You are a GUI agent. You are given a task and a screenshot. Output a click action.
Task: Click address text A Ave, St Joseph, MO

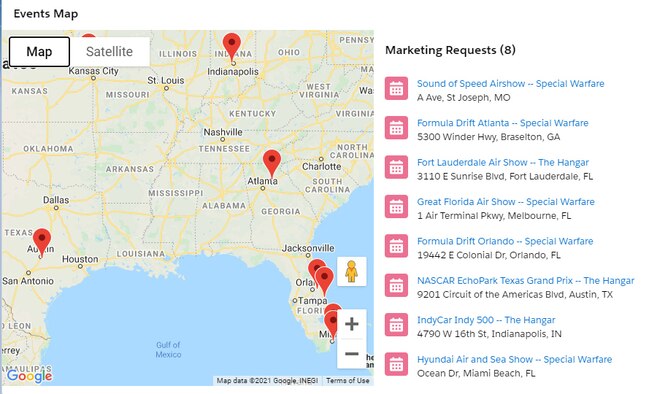[x=464, y=98]
